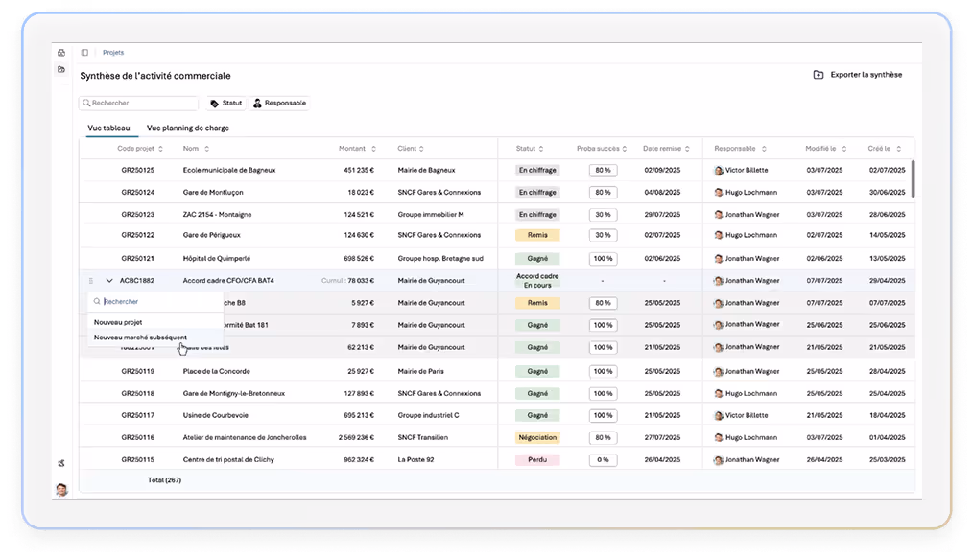Click the En chiffrage status of GR250125
Viewport: 973px width, 560px height.
(537, 170)
